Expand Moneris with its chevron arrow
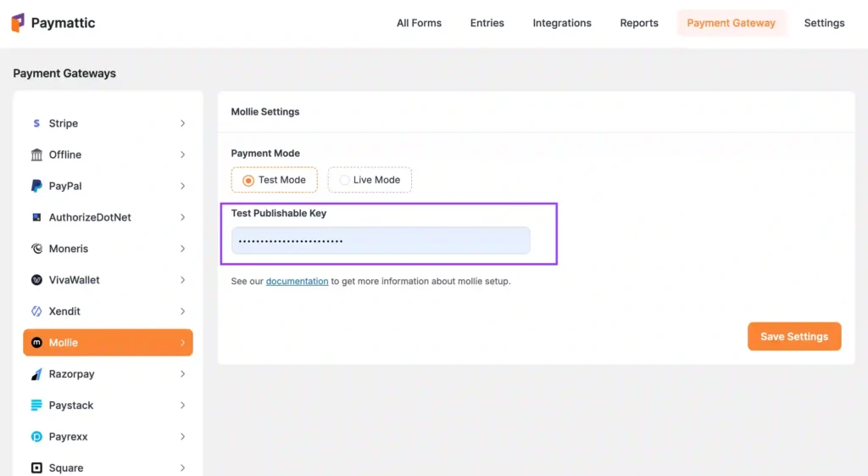 click(x=183, y=249)
